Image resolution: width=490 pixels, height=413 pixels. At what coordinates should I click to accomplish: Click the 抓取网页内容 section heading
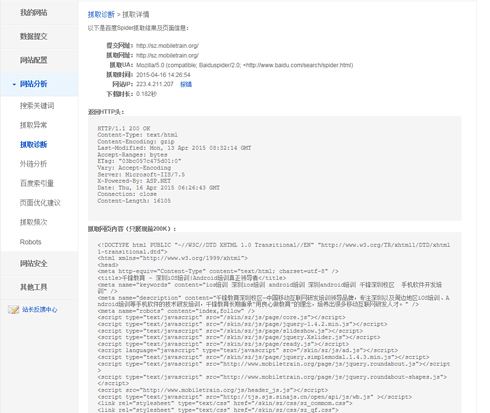tap(132, 229)
